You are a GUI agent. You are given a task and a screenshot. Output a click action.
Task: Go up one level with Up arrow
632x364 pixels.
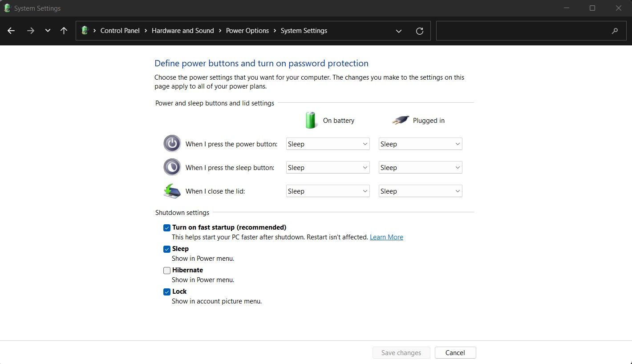point(64,31)
